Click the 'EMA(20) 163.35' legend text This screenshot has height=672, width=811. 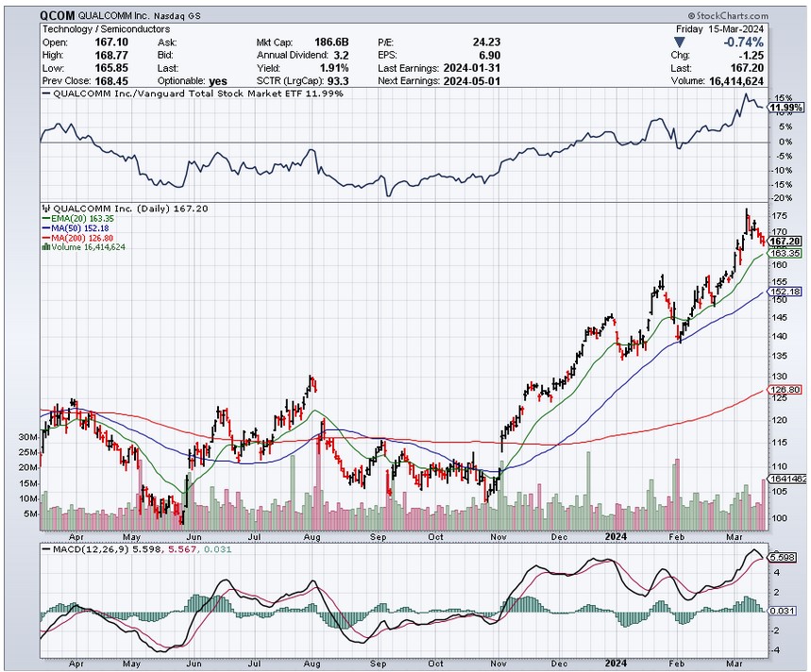coord(82,219)
